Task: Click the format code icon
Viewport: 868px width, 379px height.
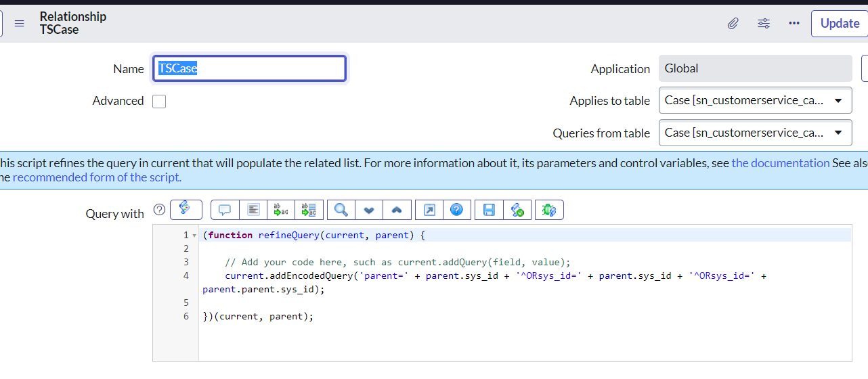Action: (253, 210)
